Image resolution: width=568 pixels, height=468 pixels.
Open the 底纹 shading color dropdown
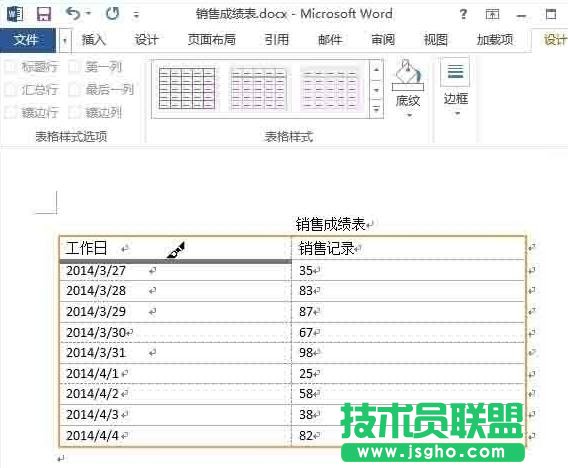pyautogui.click(x=409, y=115)
